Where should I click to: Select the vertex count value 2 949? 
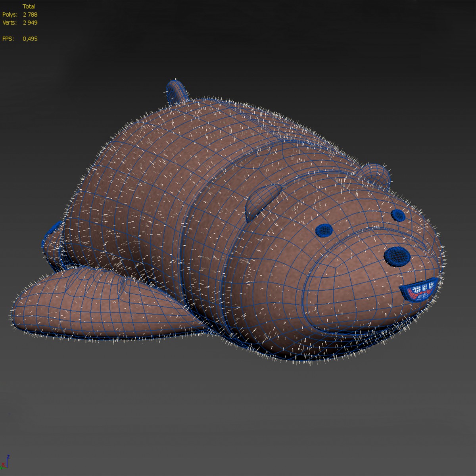(x=30, y=23)
